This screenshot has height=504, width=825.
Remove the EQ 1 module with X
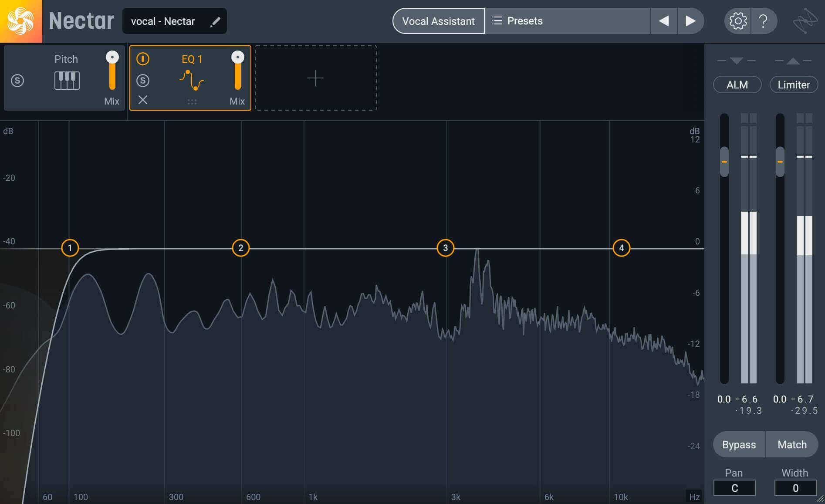(143, 100)
